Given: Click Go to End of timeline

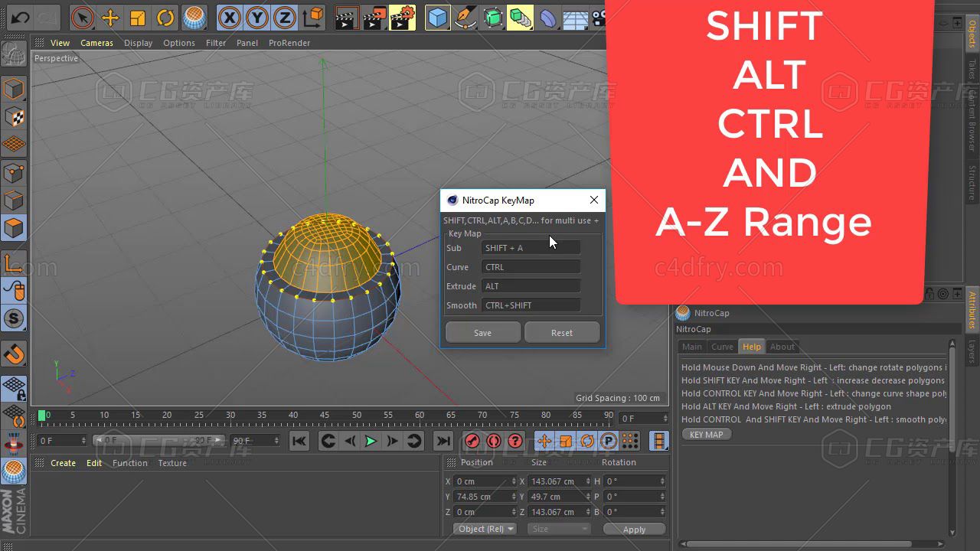Looking at the screenshot, I should (443, 441).
